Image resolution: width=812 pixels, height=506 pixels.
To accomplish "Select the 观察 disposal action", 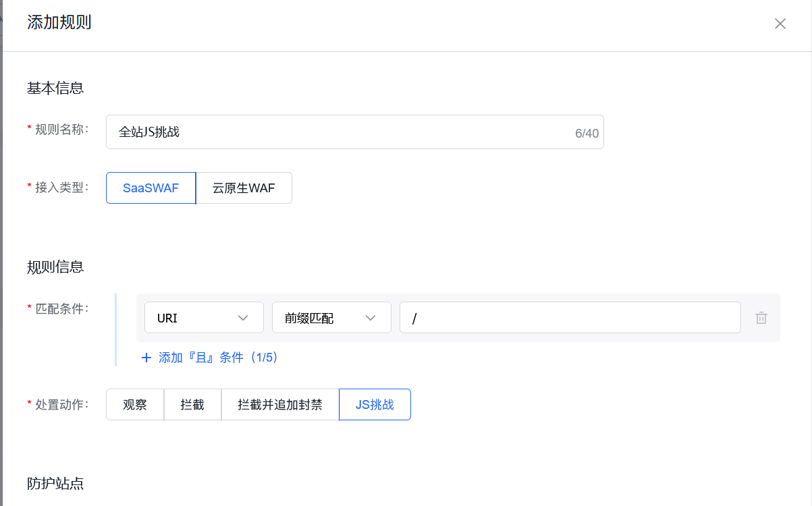I will pos(134,404).
